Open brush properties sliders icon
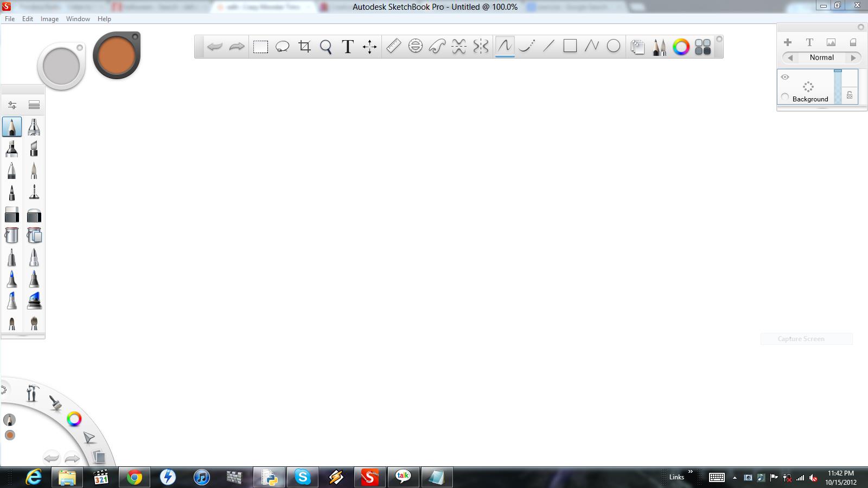The image size is (868, 488). click(12, 105)
